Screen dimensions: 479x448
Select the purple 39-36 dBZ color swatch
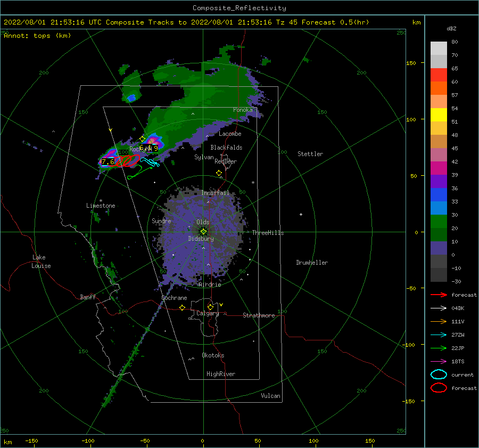[x=439, y=182]
